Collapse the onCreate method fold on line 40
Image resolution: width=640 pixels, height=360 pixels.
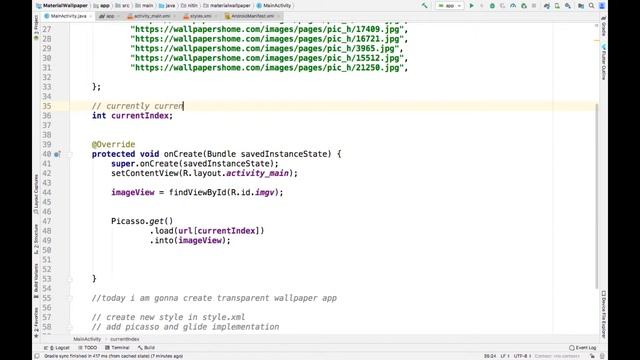(70, 154)
